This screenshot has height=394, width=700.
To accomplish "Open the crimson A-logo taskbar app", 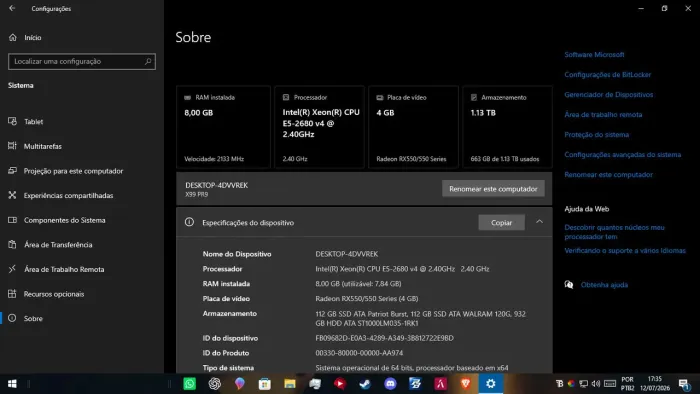I will pos(441,384).
